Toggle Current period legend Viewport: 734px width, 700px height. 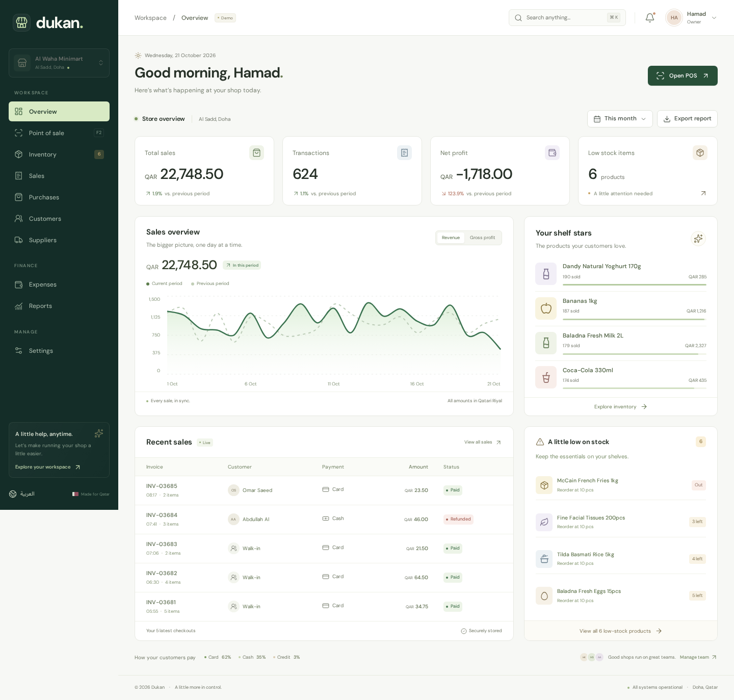(164, 283)
